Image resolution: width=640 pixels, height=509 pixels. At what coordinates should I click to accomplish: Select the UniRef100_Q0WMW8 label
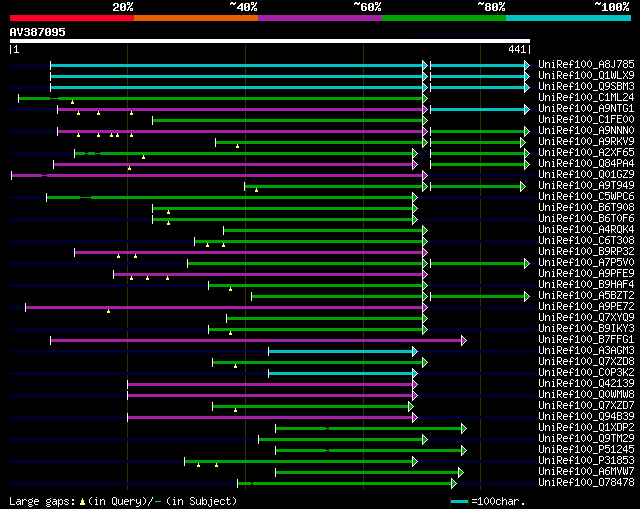(586, 395)
